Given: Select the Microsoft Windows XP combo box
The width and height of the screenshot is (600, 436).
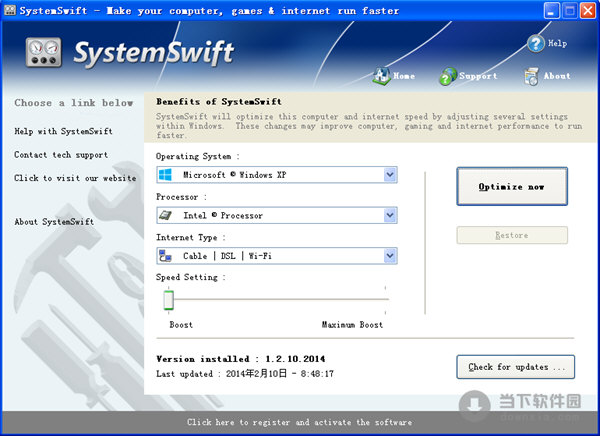Looking at the screenshot, I should [277, 175].
